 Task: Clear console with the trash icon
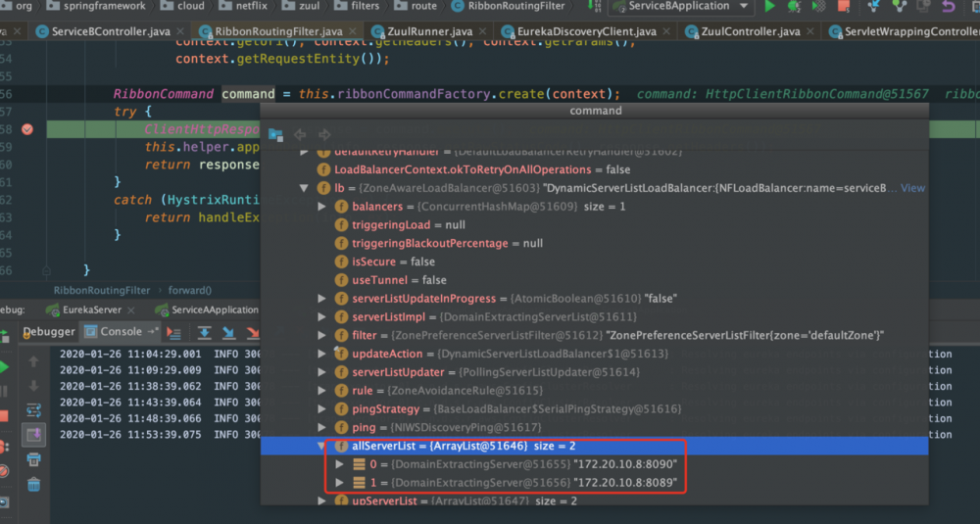coord(33,484)
